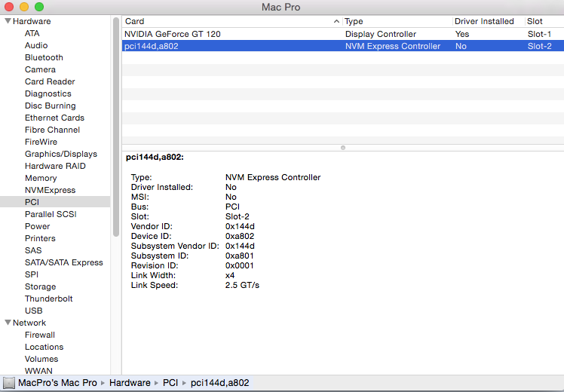Select Hardware RAID in the sidebar
This screenshot has width=564, height=392.
coord(55,166)
